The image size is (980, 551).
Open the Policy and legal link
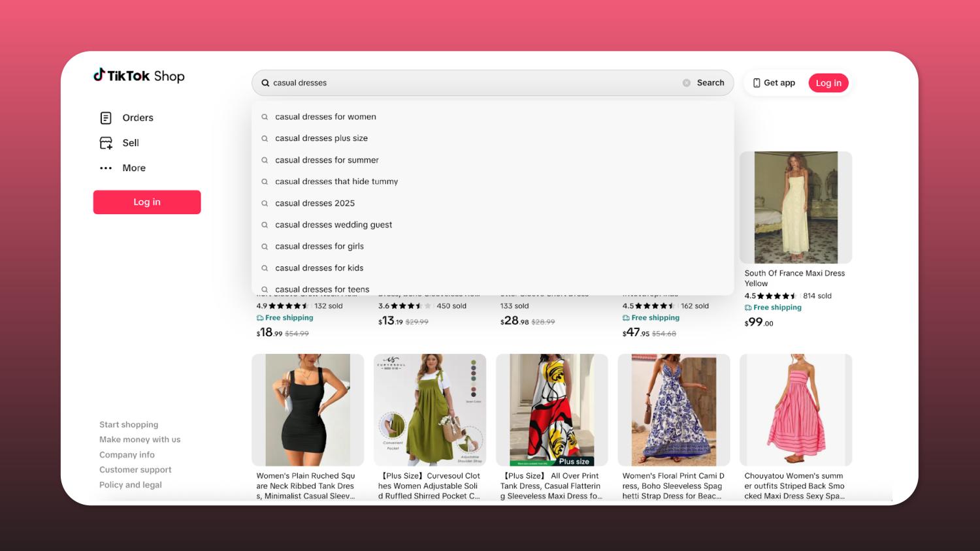pos(130,484)
